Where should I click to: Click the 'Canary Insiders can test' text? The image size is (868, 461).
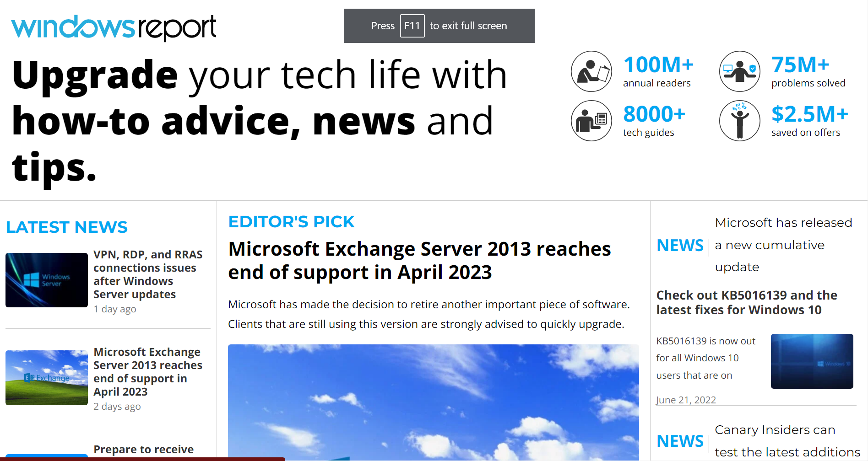coord(787,441)
